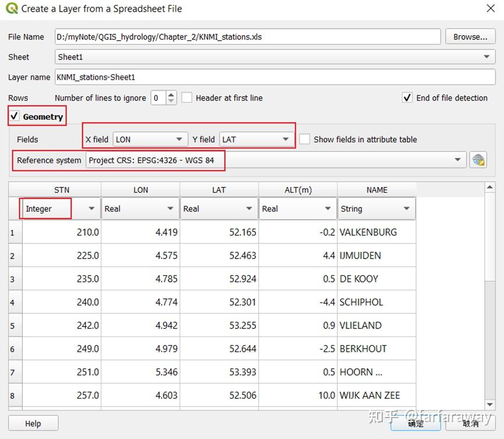Screen dimensions: 504x439
Task: Open the X field LON dropdown
Action: (150, 139)
